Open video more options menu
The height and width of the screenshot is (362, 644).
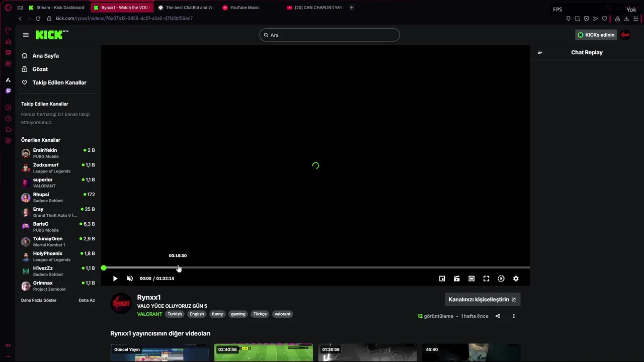tap(514, 316)
